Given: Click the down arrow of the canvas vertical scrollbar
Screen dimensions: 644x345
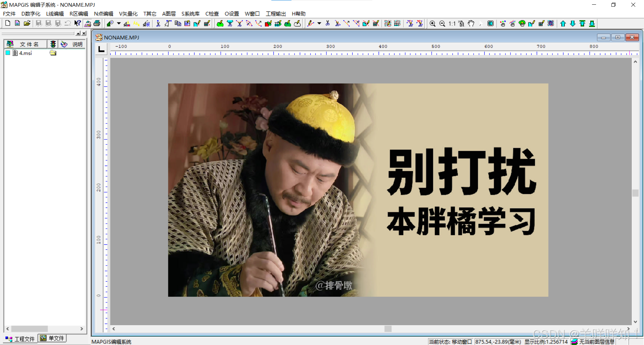Looking at the screenshot, I should 635,322.
